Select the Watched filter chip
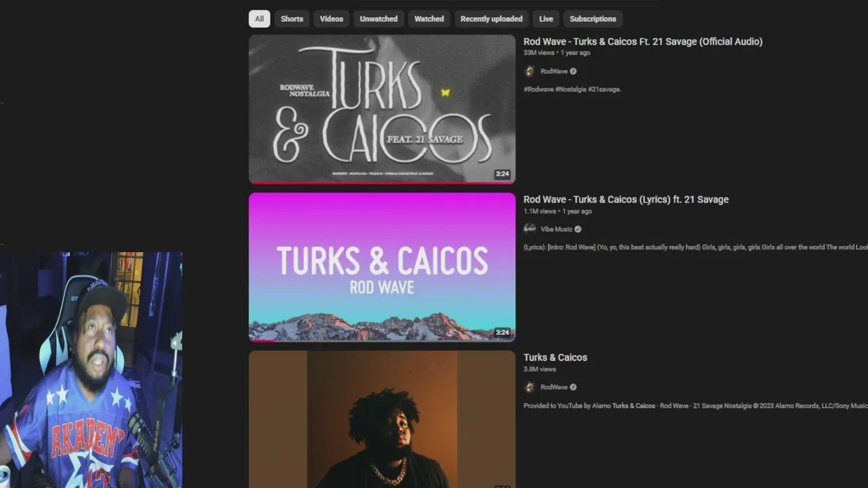 pos(429,19)
